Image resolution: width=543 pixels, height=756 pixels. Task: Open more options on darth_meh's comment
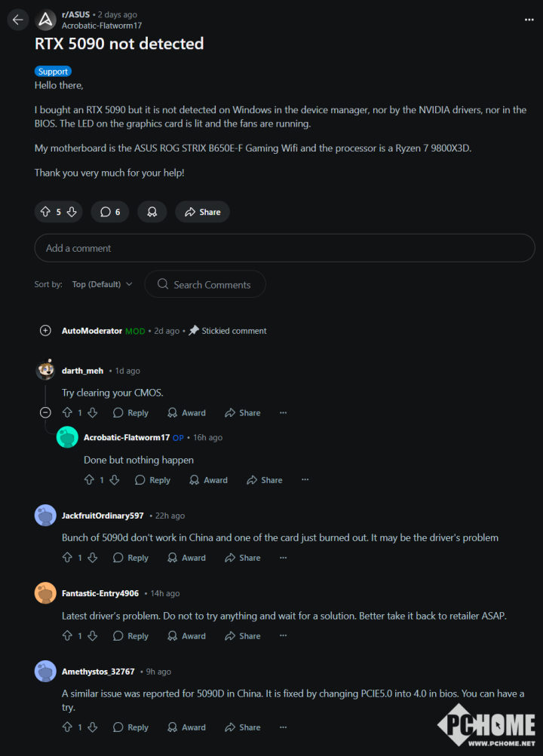click(x=283, y=413)
